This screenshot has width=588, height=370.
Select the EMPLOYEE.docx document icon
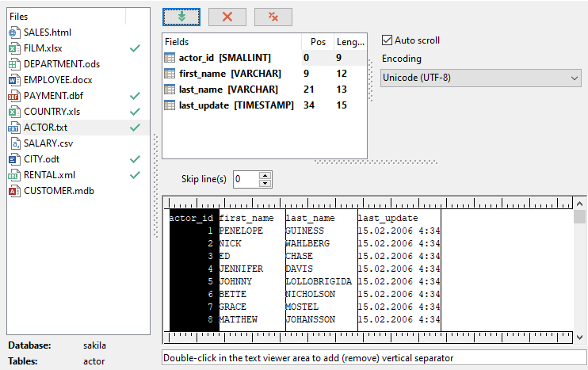click(x=13, y=80)
